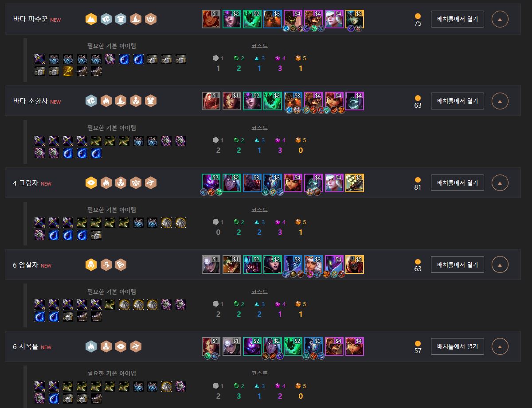532x408 pixels.
Task: Select the $5 champion portrait in 바다 파수꾼 row
Action: click(354, 19)
